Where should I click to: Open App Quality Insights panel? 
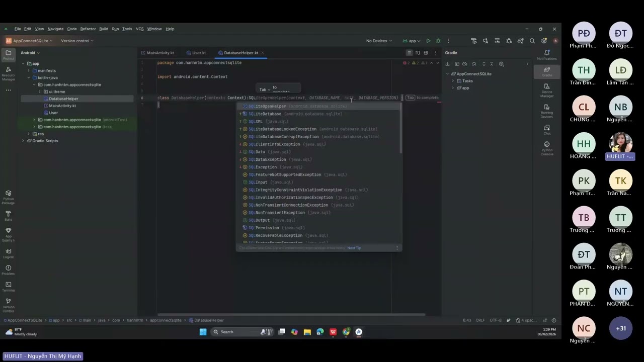pyautogui.click(x=8, y=234)
